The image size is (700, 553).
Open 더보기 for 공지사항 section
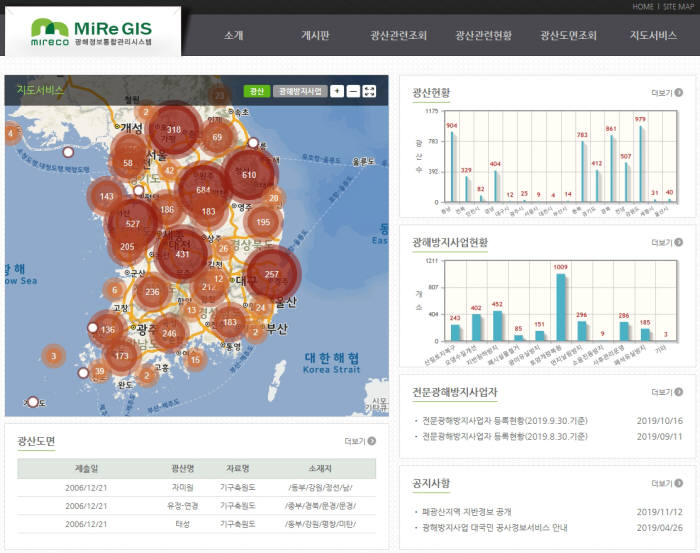[x=667, y=483]
